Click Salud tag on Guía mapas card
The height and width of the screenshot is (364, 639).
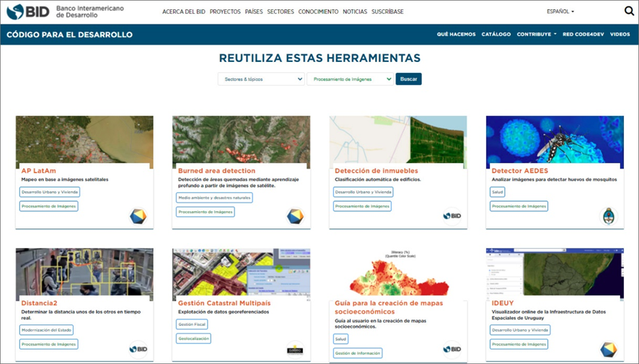coord(340,339)
